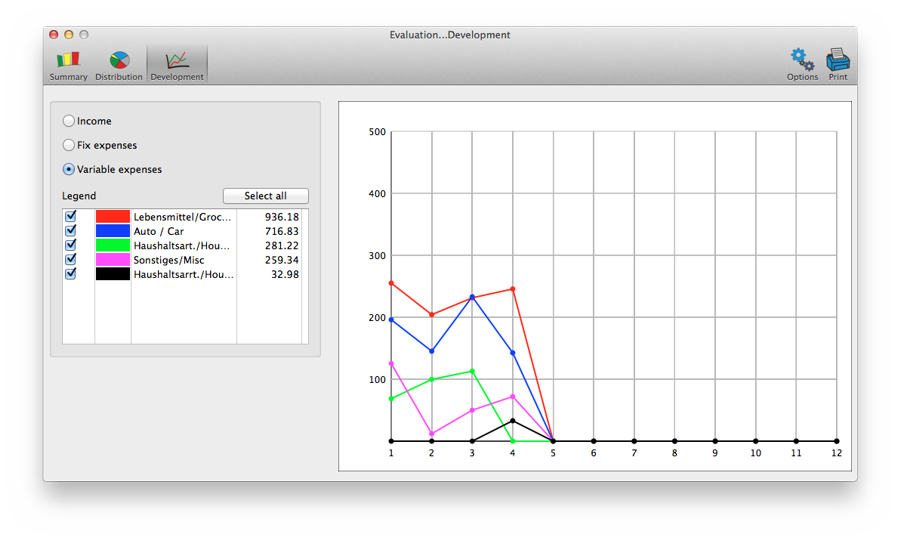The height and width of the screenshot is (541, 900).
Task: Click the Print printer icon
Action: click(838, 61)
